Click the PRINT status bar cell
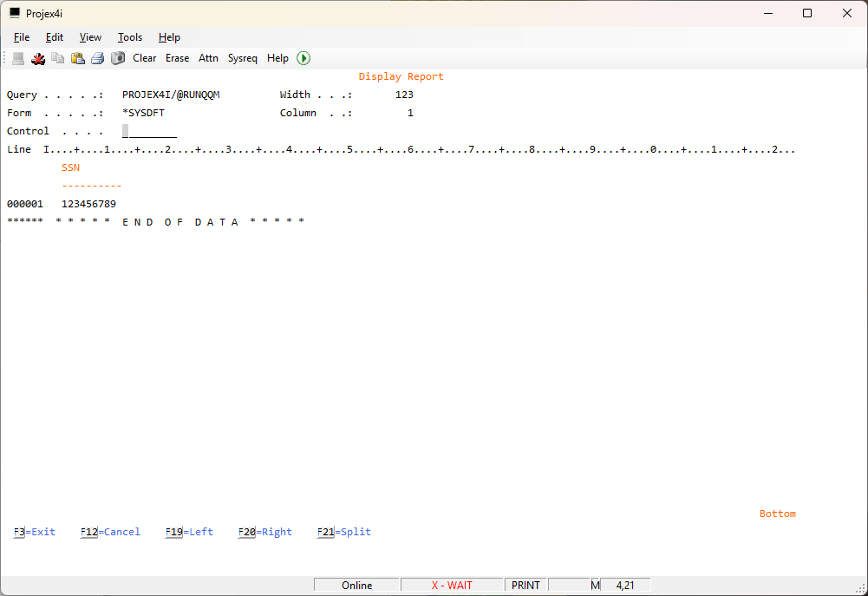This screenshot has height=596, width=868. point(525,585)
